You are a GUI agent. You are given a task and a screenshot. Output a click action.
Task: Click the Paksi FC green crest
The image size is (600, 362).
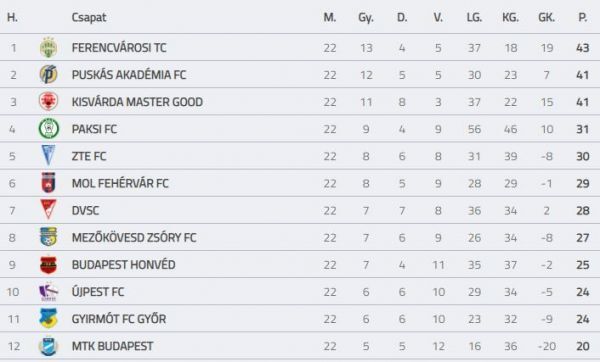pos(49,129)
